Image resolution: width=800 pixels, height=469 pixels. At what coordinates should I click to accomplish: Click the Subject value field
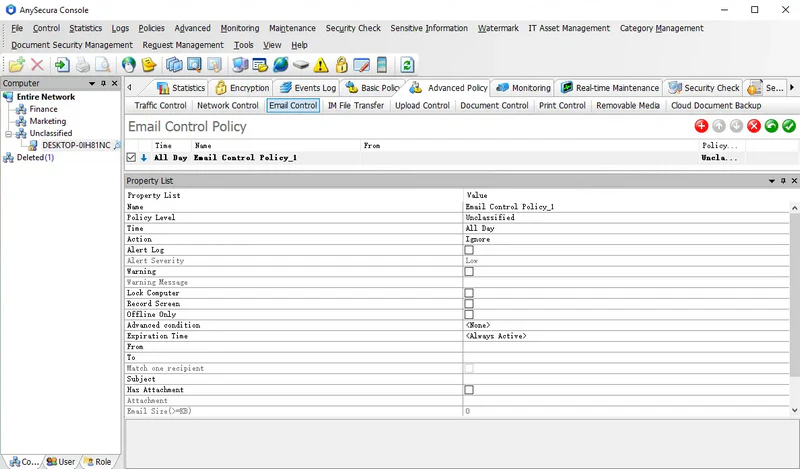(627, 379)
